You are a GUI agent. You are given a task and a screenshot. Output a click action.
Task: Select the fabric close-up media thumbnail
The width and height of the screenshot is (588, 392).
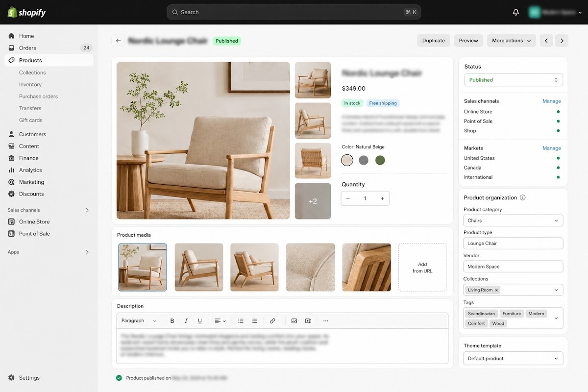(x=311, y=268)
